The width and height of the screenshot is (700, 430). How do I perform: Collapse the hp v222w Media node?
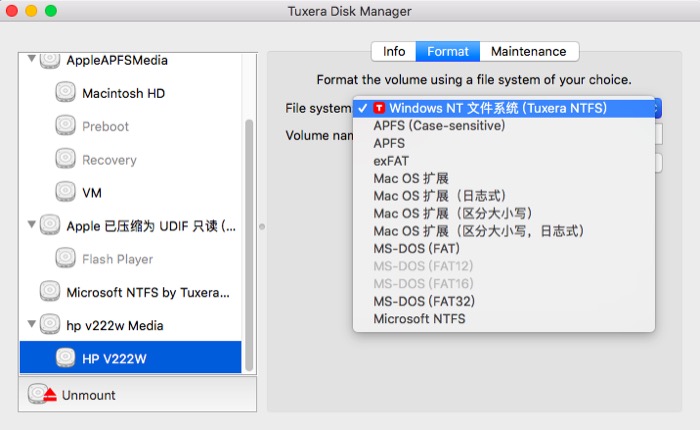30,325
